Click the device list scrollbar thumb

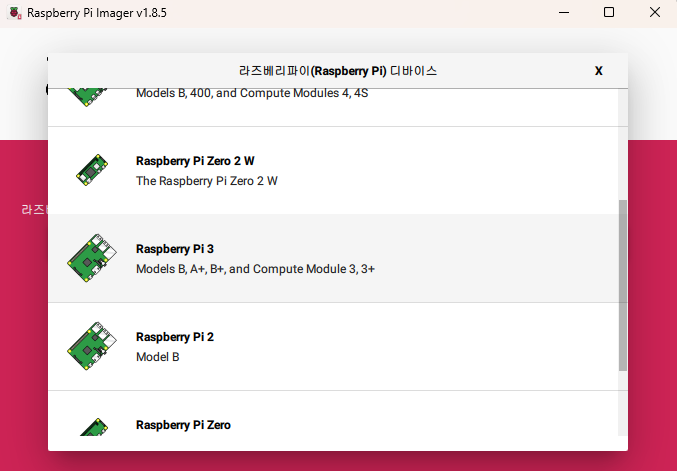[x=623, y=285]
